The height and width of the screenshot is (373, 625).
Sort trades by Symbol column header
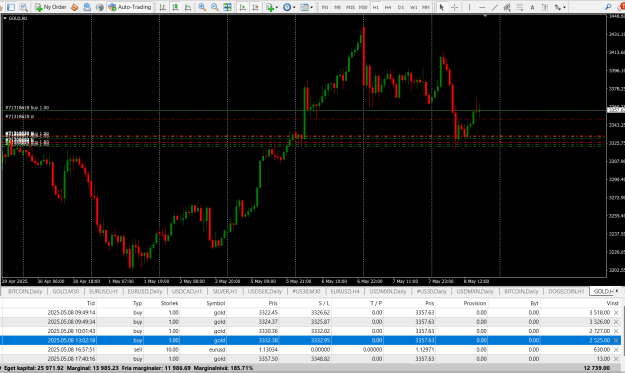click(216, 303)
